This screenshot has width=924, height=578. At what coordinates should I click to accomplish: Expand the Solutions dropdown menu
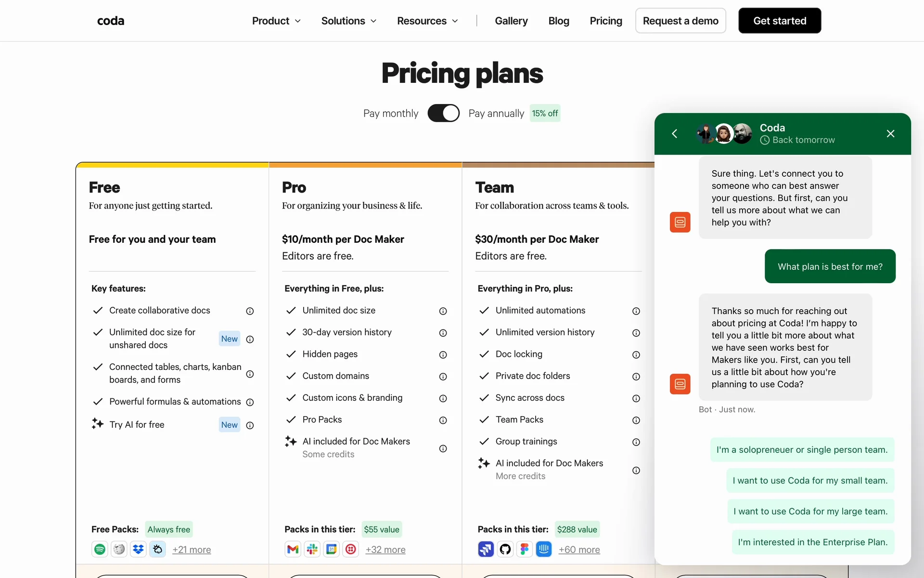pos(348,21)
